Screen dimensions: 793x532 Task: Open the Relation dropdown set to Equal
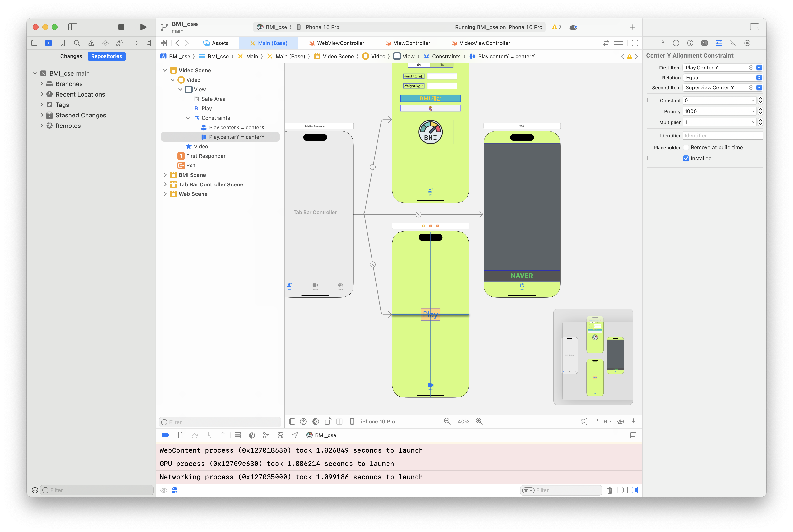(x=722, y=78)
